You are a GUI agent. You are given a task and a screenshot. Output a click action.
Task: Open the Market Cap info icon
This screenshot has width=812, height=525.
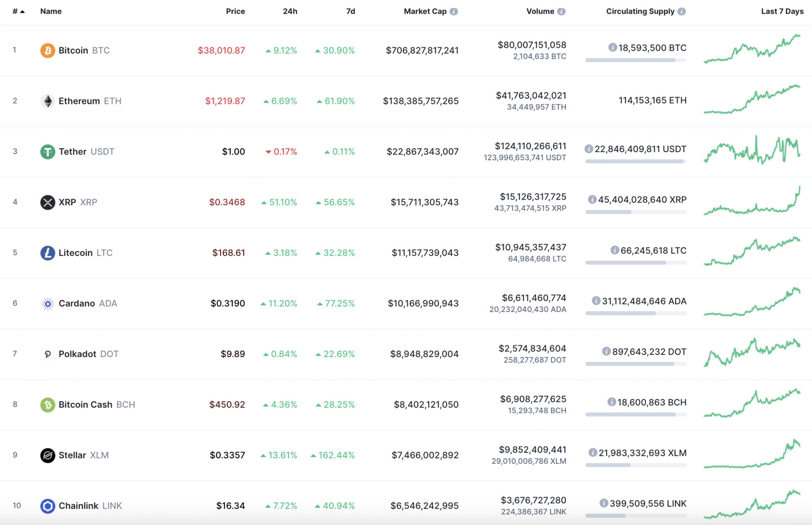pos(454,11)
